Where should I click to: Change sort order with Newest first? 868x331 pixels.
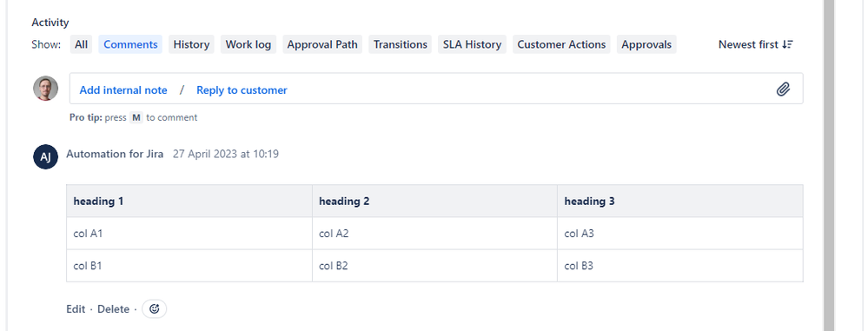(x=756, y=44)
